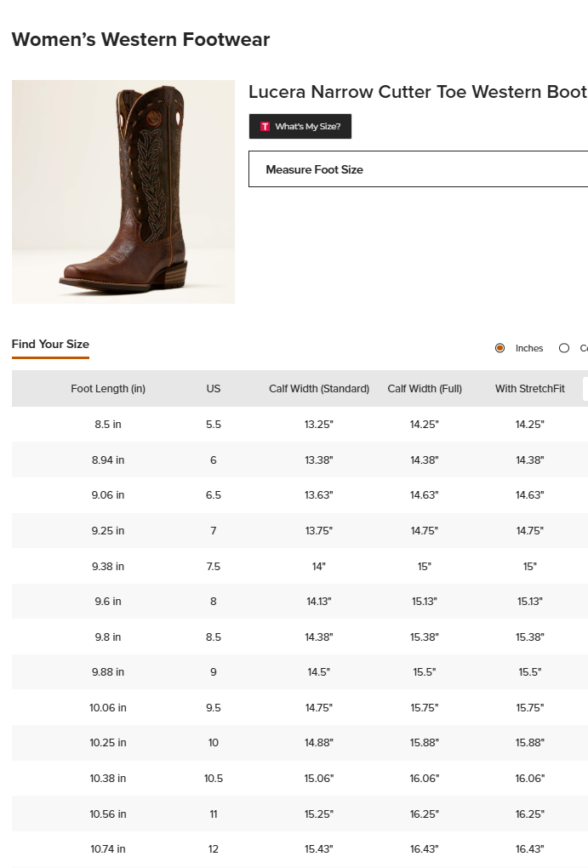Click the Calf Width (Full) header
The image size is (588, 868).
point(425,389)
